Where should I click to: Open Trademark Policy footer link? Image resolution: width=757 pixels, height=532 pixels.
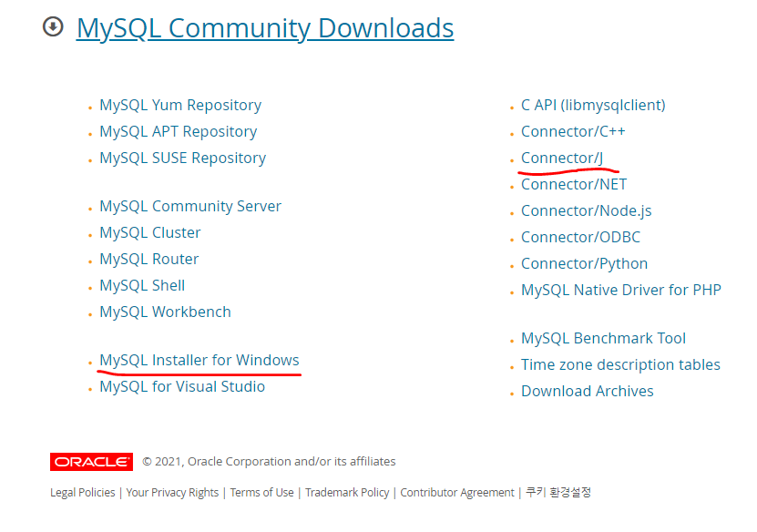(347, 493)
